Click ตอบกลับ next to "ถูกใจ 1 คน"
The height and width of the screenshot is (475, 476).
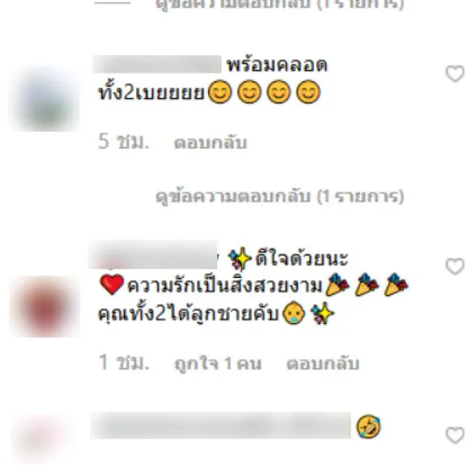coord(323,363)
